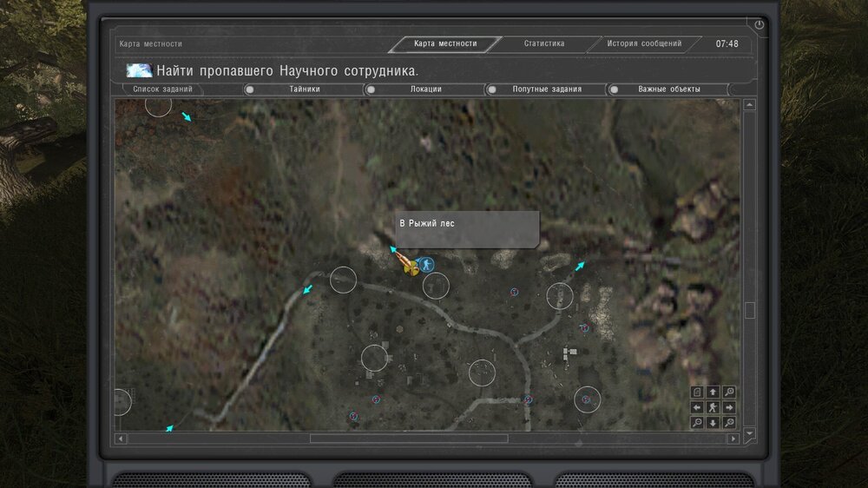Open the История сообщений tab
The width and height of the screenshot is (868, 488).
click(x=644, y=43)
